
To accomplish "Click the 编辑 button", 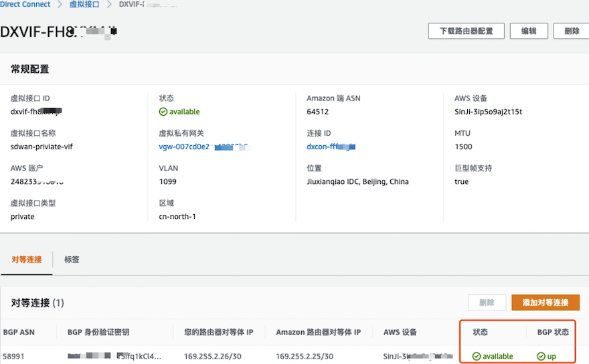I will coord(529,31).
